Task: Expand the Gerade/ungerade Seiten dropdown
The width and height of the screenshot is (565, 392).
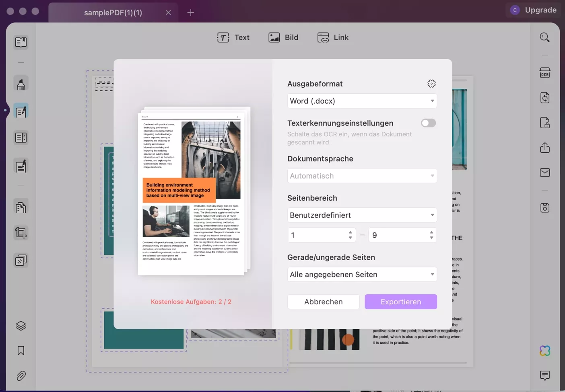Action: 361,274
